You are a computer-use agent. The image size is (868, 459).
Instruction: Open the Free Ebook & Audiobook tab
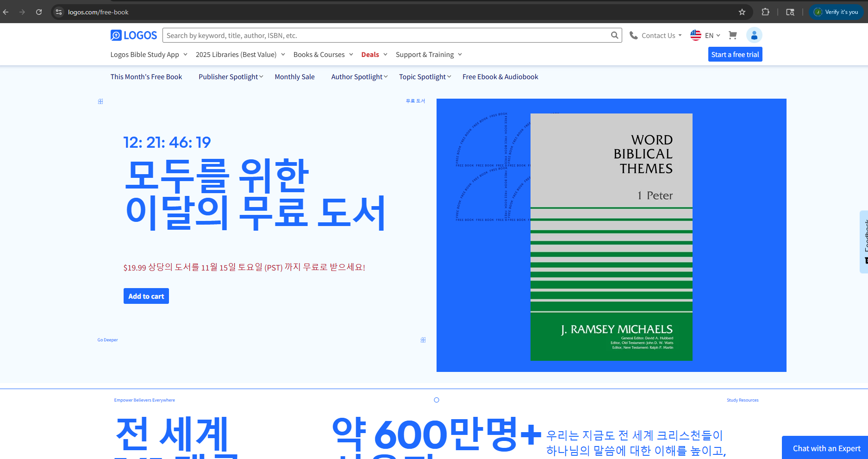point(500,77)
